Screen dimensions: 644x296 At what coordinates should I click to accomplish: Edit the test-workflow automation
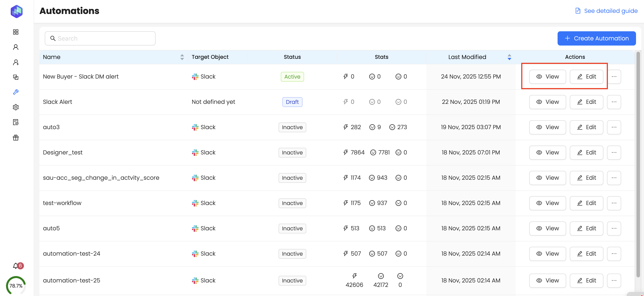[x=586, y=203]
